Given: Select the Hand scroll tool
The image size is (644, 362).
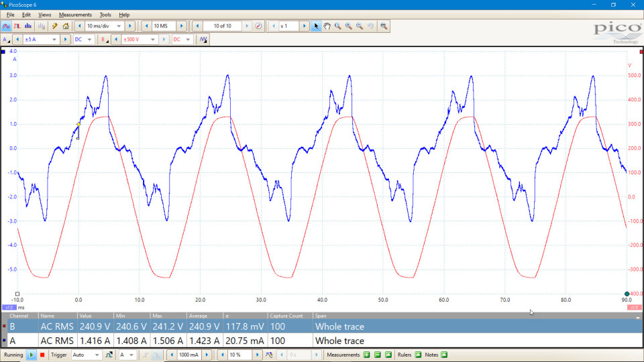Looking at the screenshot, I should tap(327, 26).
